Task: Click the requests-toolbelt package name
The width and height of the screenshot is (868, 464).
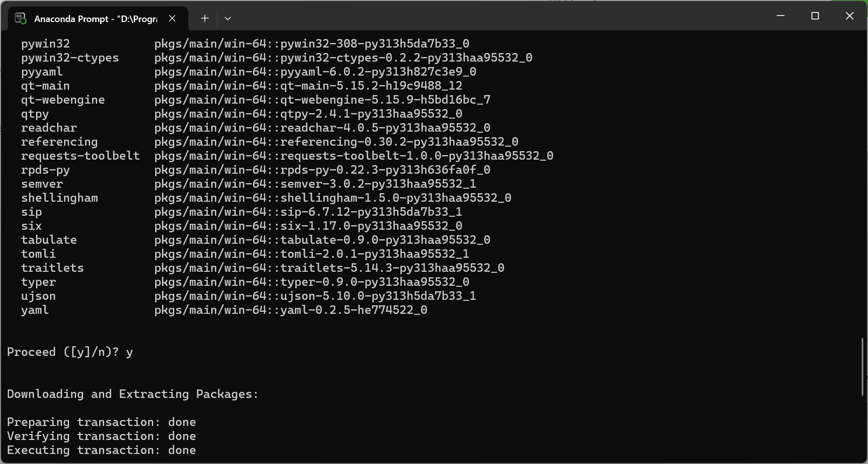Action: [81, 156]
